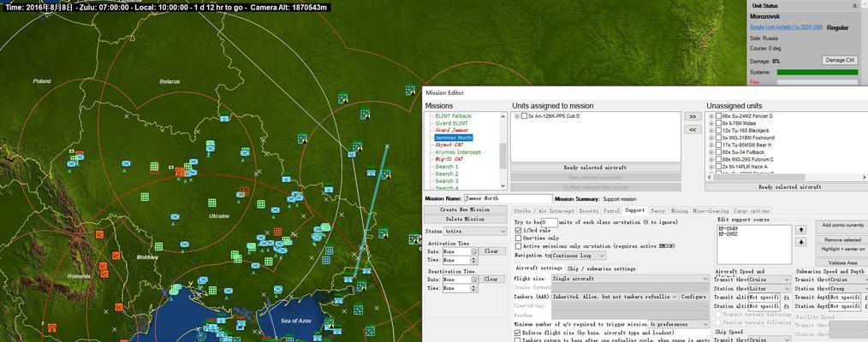Screen dimensions: 868x342
Task: Tick the 5x MiG-31BM Foxhound checkbox
Action: 718,138
